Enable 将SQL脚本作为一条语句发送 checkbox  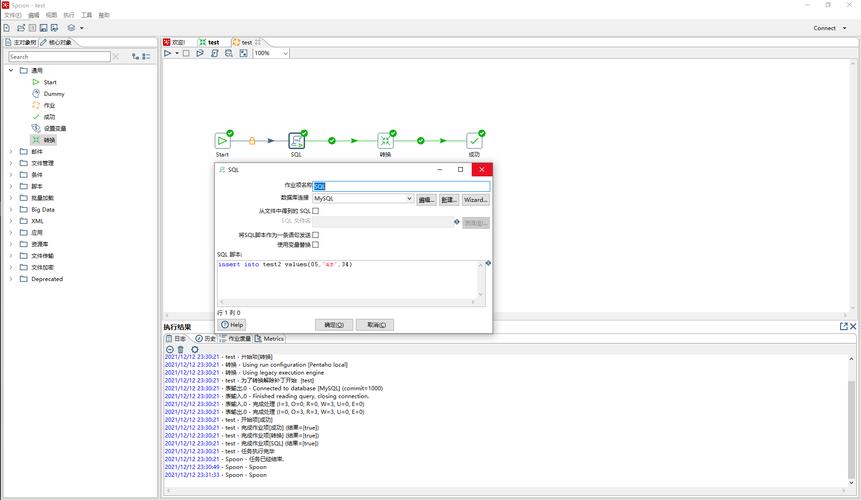[x=315, y=235]
